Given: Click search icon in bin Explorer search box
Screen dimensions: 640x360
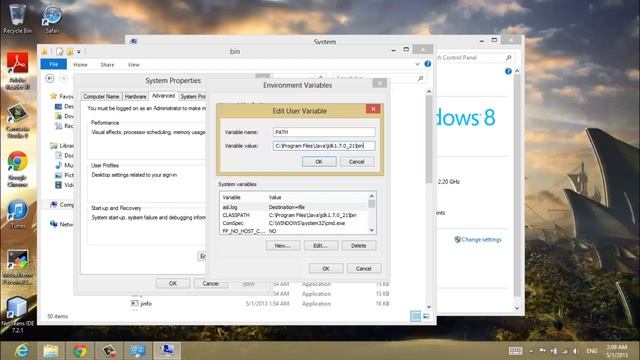Looking at the screenshot, I should pyautogui.click(x=420, y=78).
